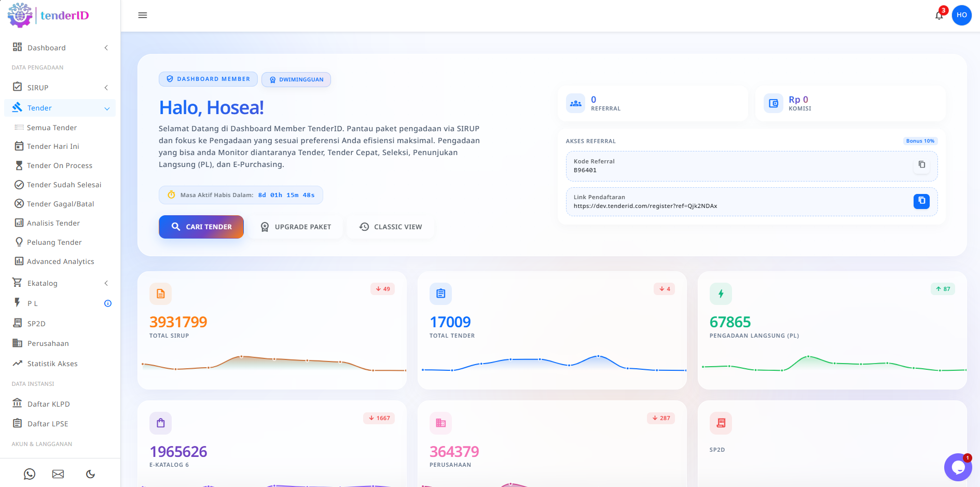Click the 3931799 Total SIRUP value
Viewport: 980px width, 487px height.
(x=178, y=322)
